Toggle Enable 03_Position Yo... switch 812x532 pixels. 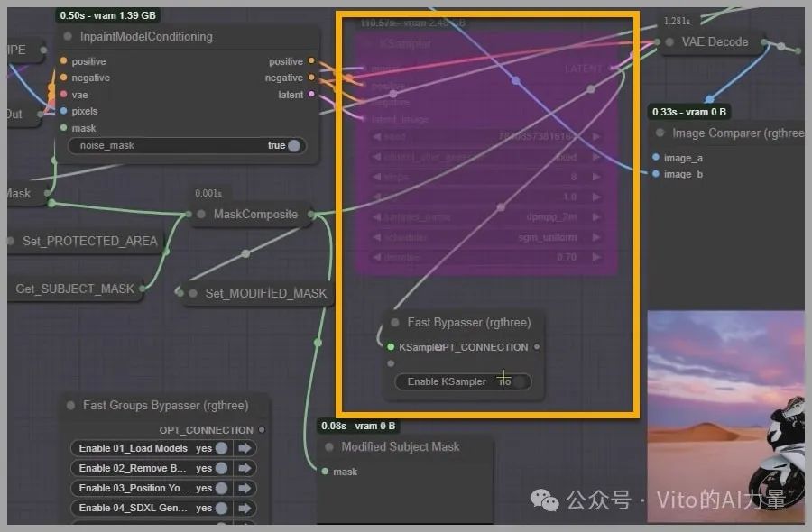pos(221,488)
